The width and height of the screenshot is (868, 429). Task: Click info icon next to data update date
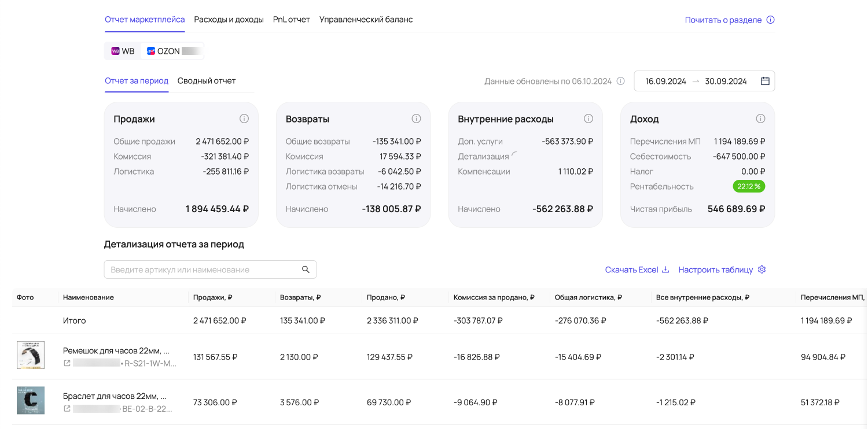tap(620, 81)
